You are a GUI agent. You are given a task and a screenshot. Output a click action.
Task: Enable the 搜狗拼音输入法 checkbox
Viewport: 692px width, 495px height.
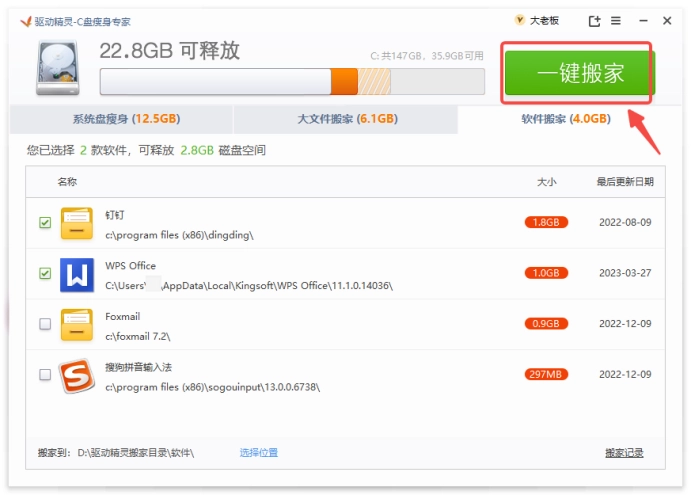coord(45,375)
